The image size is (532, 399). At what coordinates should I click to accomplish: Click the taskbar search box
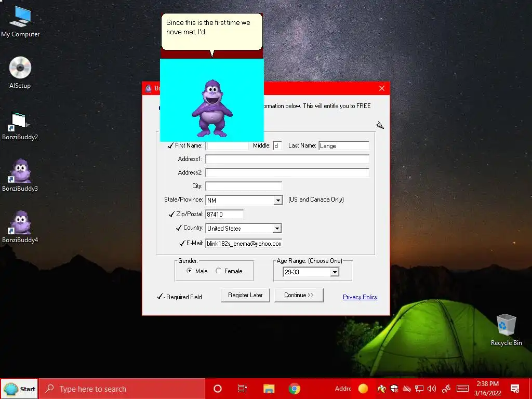[x=122, y=389]
